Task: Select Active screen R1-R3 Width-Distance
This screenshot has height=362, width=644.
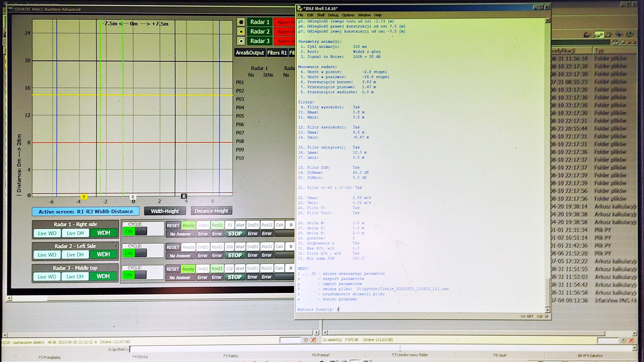Action: [x=86, y=211]
